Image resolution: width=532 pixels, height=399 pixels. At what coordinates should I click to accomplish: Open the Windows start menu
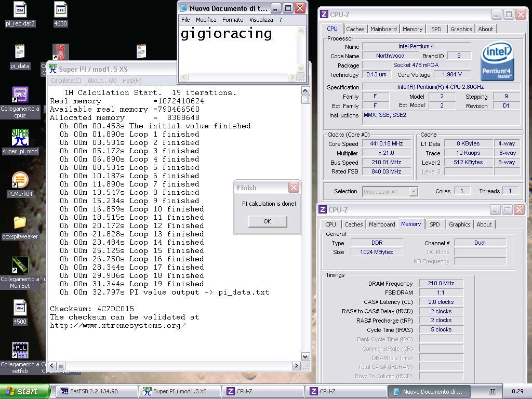25,391
